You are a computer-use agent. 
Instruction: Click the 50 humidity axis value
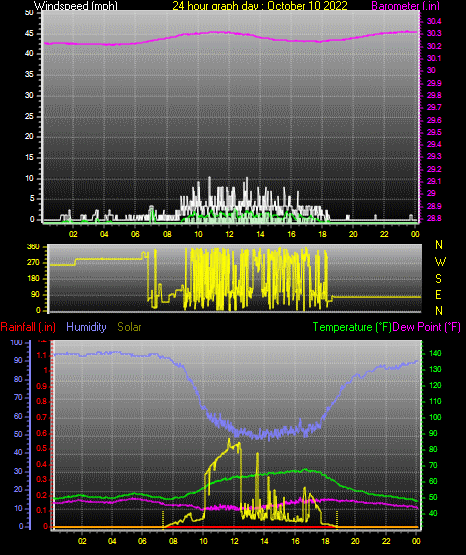pyautogui.click(x=18, y=434)
